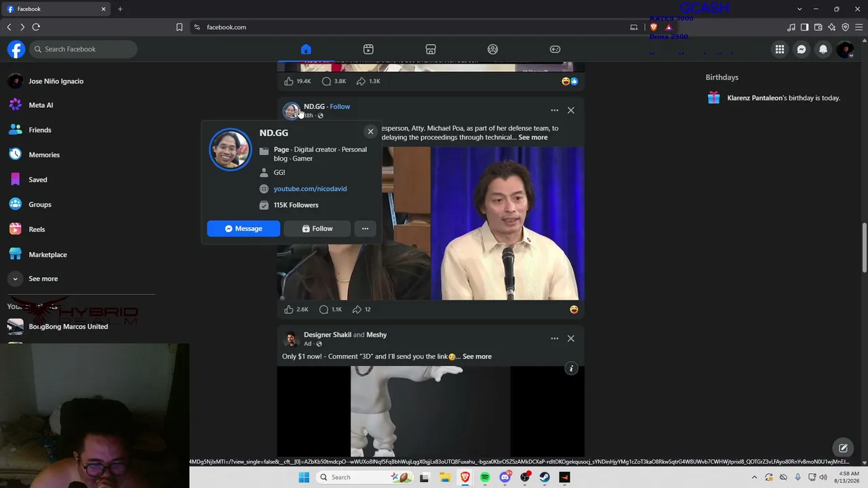Open Discord from the taskbar

(x=505, y=477)
